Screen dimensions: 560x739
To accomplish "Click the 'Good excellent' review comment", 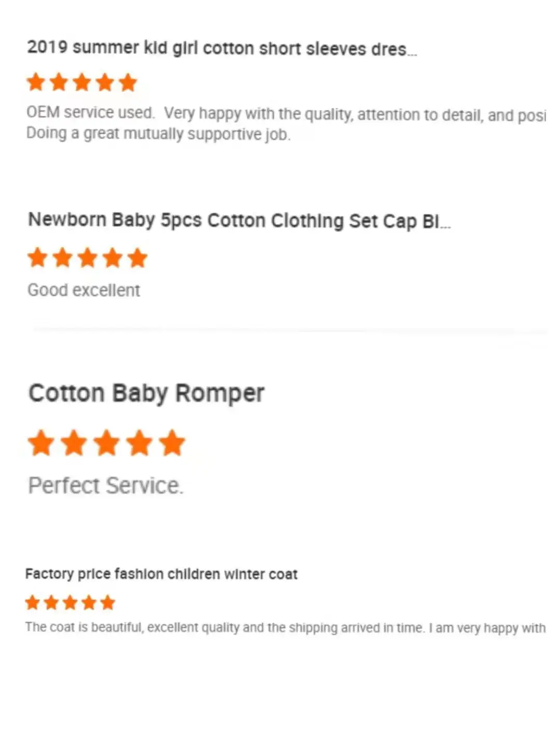I will pos(84,290).
